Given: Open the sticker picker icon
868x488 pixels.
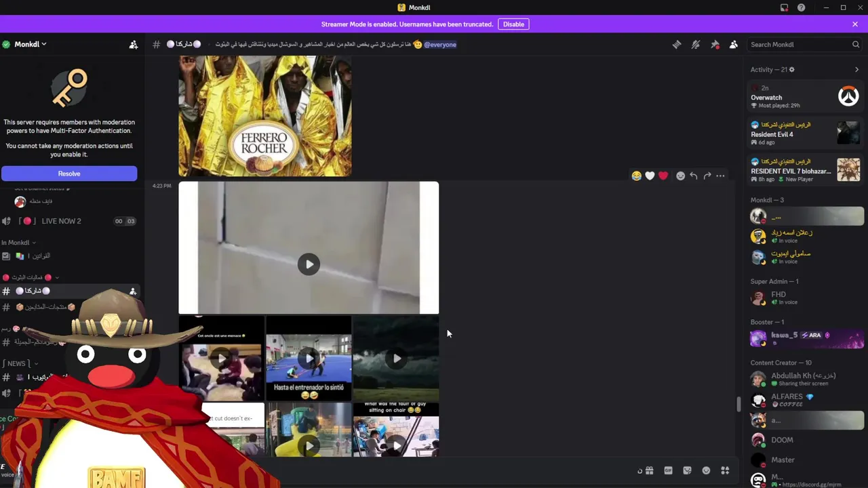Looking at the screenshot, I should pos(687,470).
